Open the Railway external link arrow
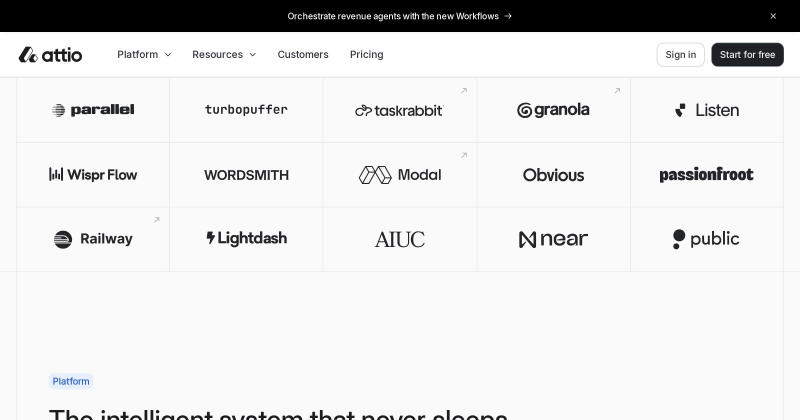The width and height of the screenshot is (800, 420). 157,220
